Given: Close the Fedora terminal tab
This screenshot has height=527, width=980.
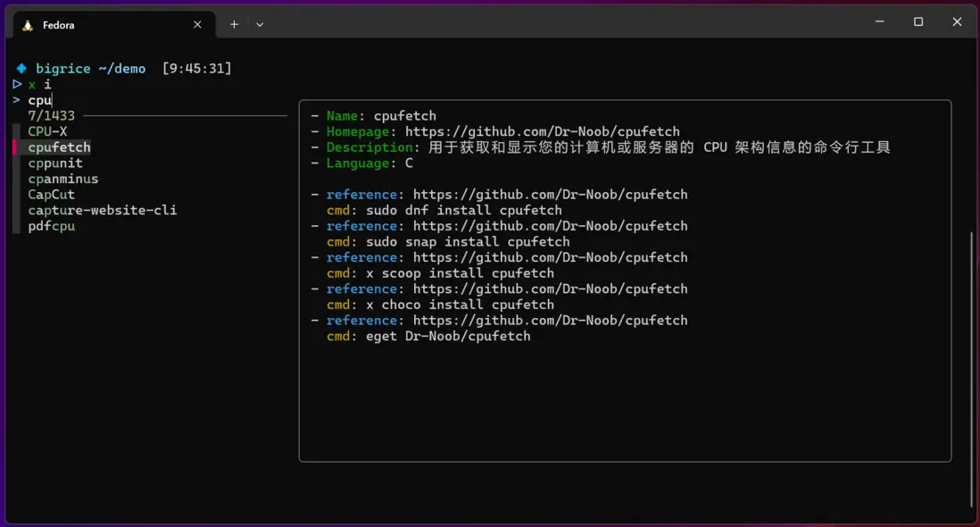Looking at the screenshot, I should (197, 25).
